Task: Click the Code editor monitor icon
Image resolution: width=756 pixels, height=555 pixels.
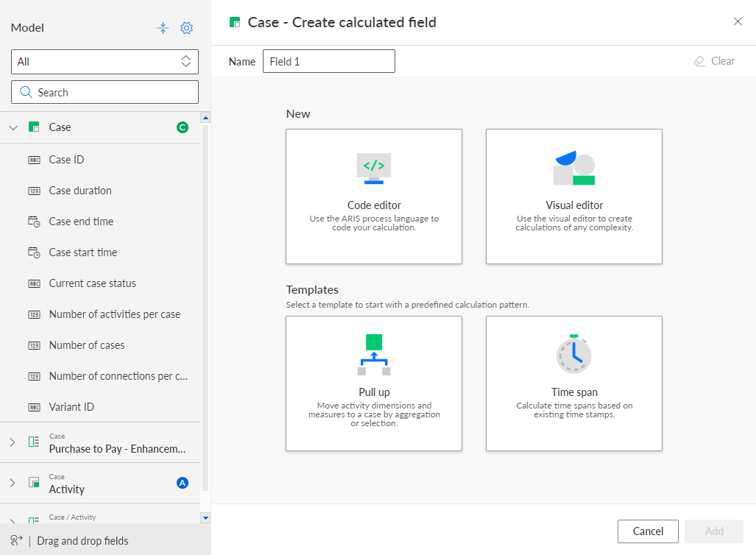Action: 374,169
